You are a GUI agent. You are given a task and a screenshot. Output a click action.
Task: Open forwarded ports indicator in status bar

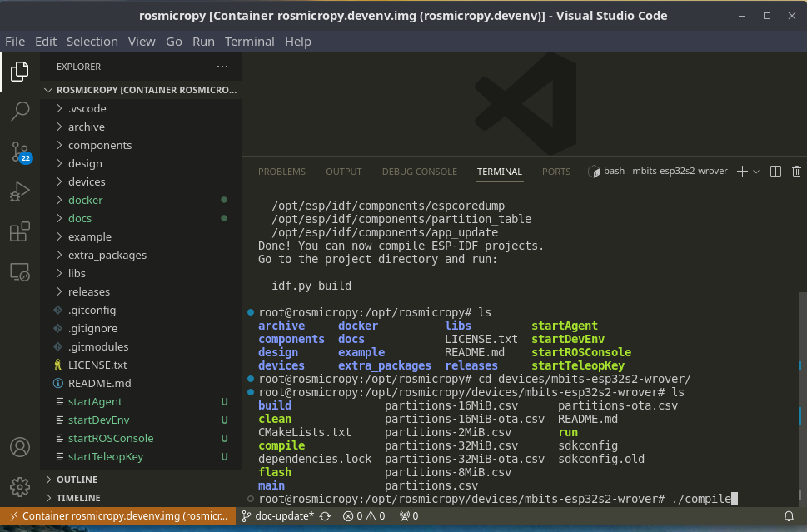(x=409, y=515)
